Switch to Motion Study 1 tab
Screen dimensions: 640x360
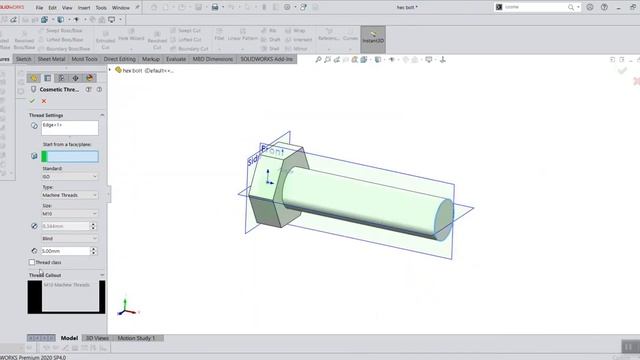click(136, 338)
